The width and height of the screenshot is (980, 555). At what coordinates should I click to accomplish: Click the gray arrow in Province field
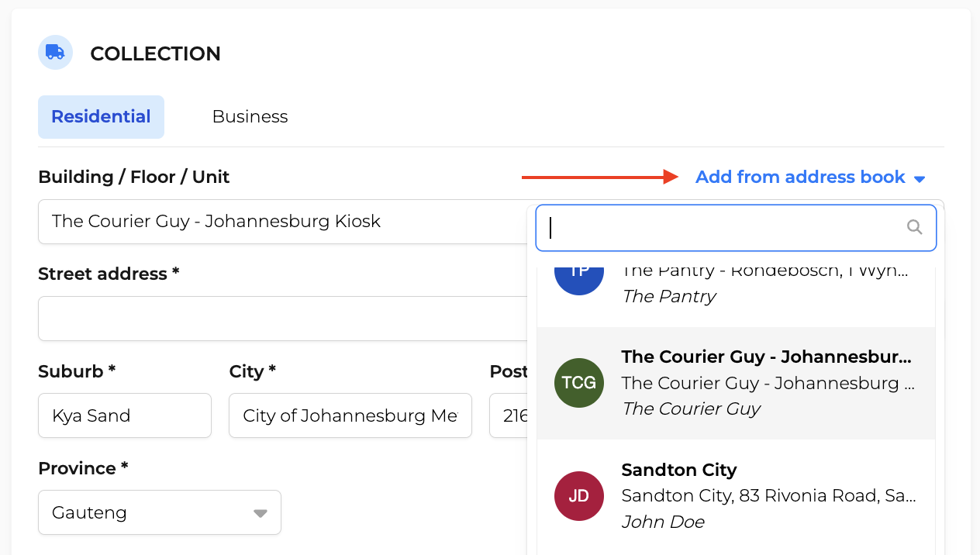click(261, 513)
